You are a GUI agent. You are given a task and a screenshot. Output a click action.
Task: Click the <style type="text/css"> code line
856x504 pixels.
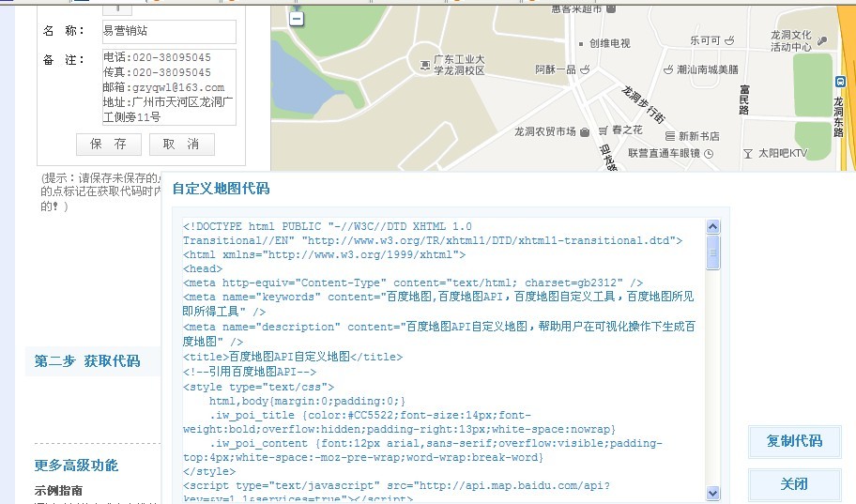click(x=258, y=387)
